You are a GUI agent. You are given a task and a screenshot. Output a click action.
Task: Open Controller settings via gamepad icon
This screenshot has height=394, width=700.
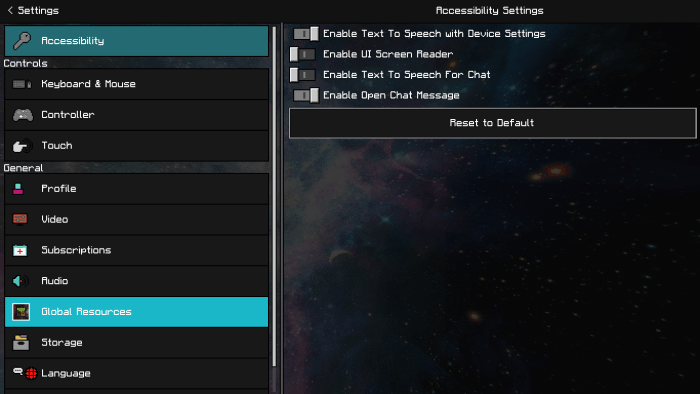point(23,115)
